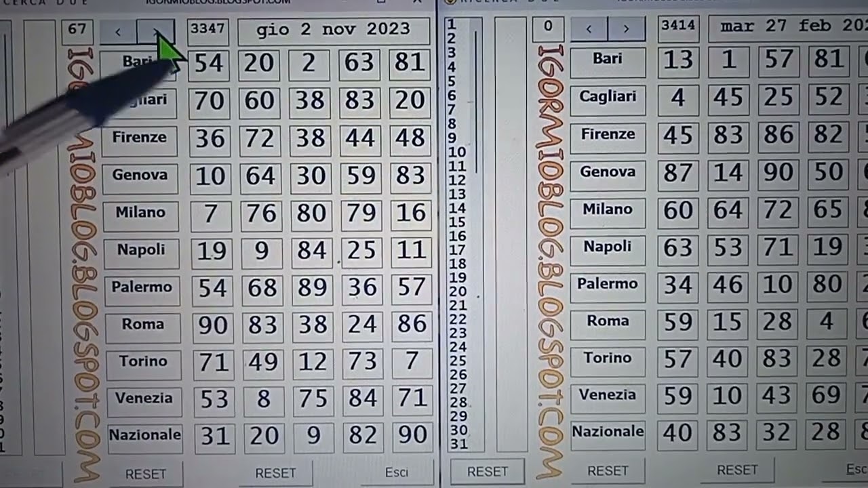This screenshot has height=488, width=868.
Task: Click draw counter 3347 in left window
Action: [208, 30]
